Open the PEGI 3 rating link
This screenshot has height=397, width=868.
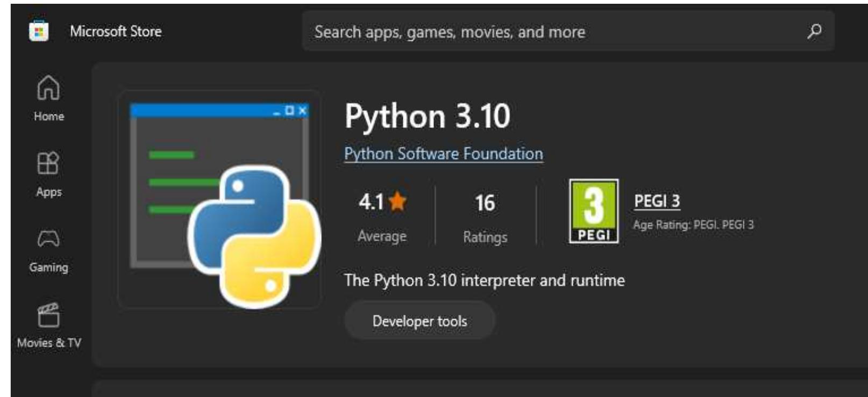[x=657, y=201]
